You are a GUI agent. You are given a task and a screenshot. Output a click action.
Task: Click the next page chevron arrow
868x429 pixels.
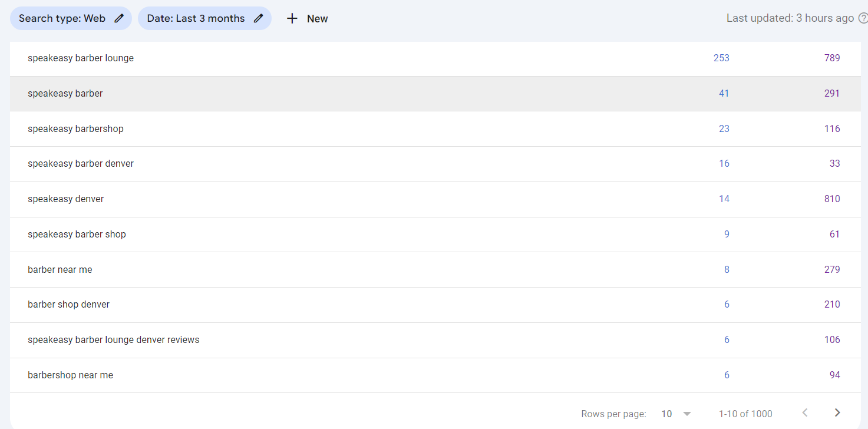coord(837,413)
